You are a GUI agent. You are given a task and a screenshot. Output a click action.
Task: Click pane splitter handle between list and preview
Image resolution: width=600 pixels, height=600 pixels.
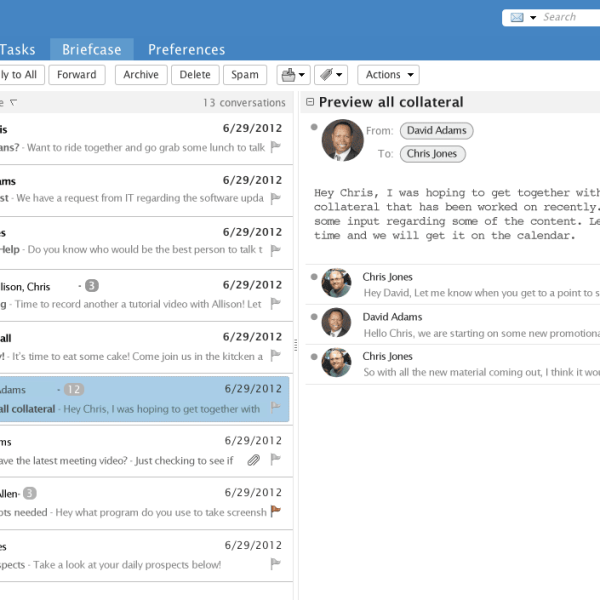295,345
